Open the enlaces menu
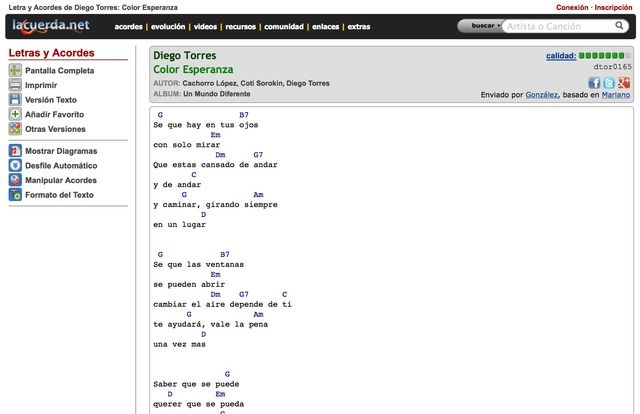 [325, 27]
